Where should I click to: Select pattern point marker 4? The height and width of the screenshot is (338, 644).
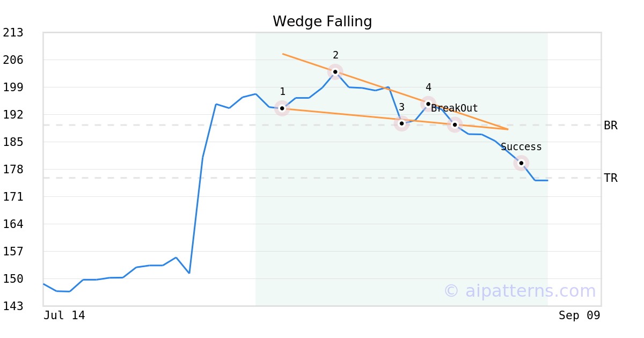pyautogui.click(x=428, y=104)
